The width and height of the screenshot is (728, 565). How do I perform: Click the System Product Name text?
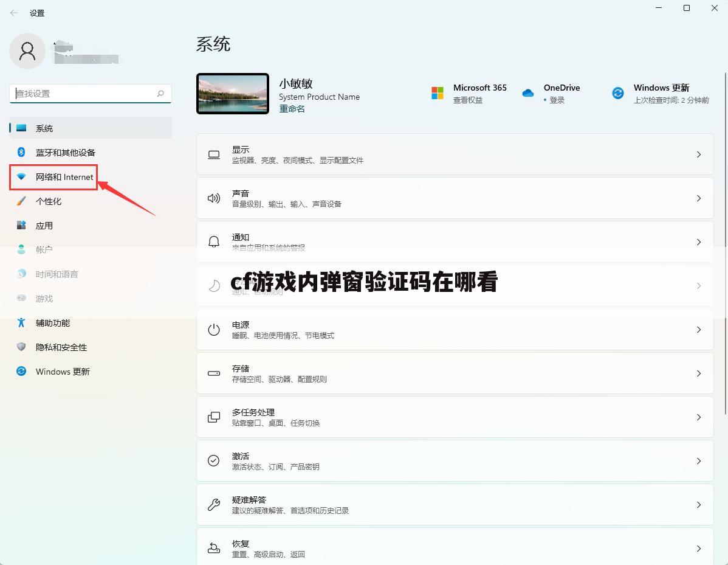click(320, 97)
